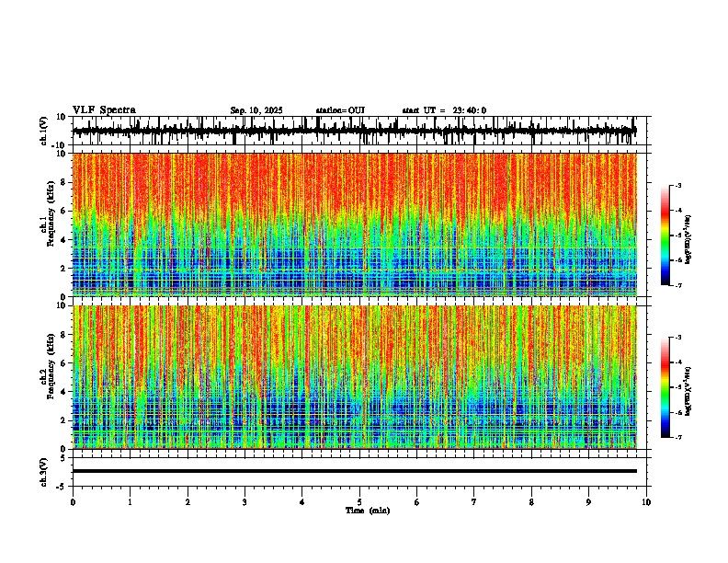Click the ch.2 power color scale bar
This screenshot has height=563, width=728.
[665, 387]
